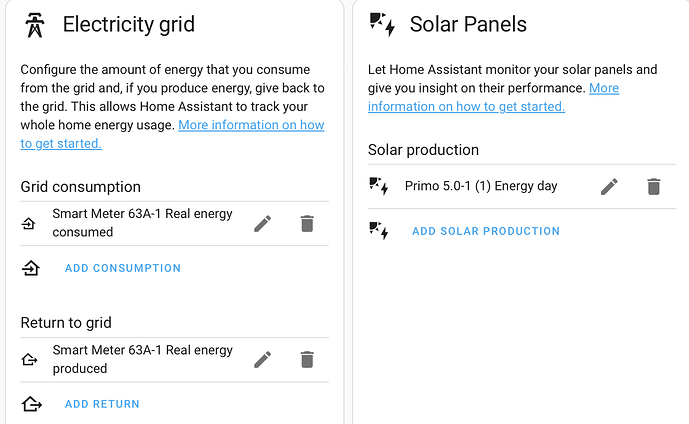Viewport: 689px width, 424px height.
Task: Open the solar panels 'More information' link
Action: point(603,88)
